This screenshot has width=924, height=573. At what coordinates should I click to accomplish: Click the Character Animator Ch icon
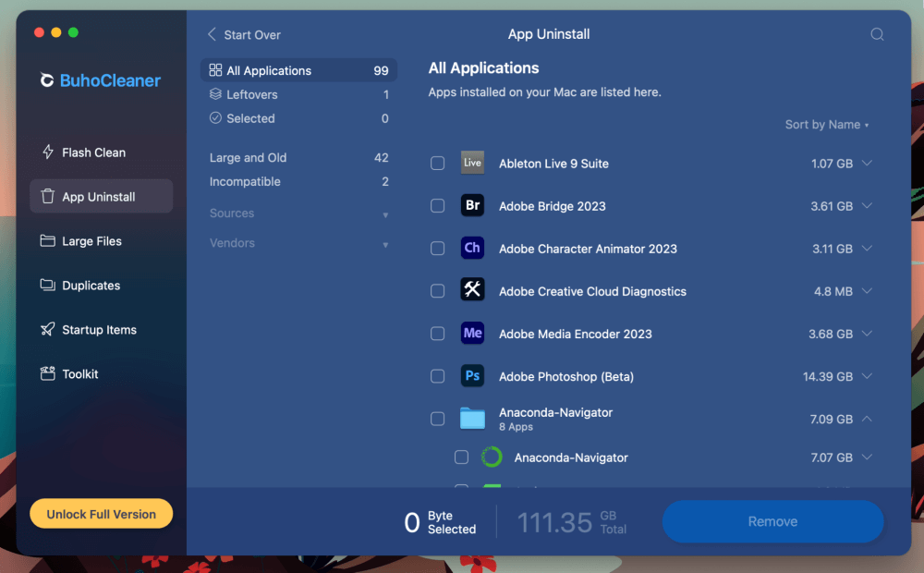click(x=472, y=248)
